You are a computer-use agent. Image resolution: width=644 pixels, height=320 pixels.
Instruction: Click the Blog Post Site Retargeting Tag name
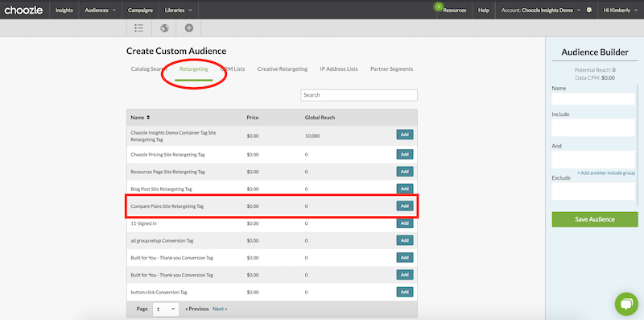point(162,189)
